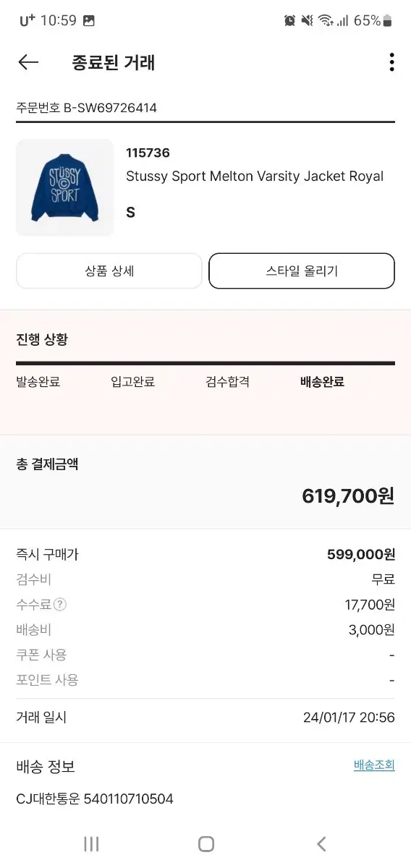
Task: Open the 배송조회 tracking link
Action: point(374,765)
